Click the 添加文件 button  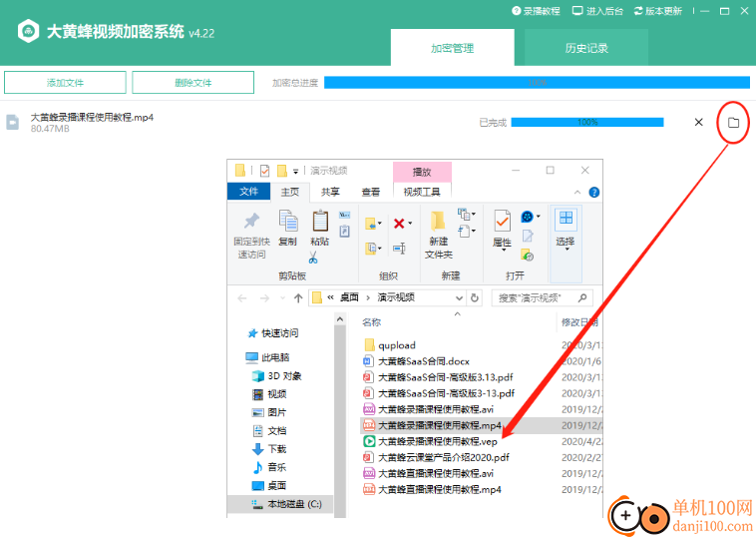click(x=65, y=83)
